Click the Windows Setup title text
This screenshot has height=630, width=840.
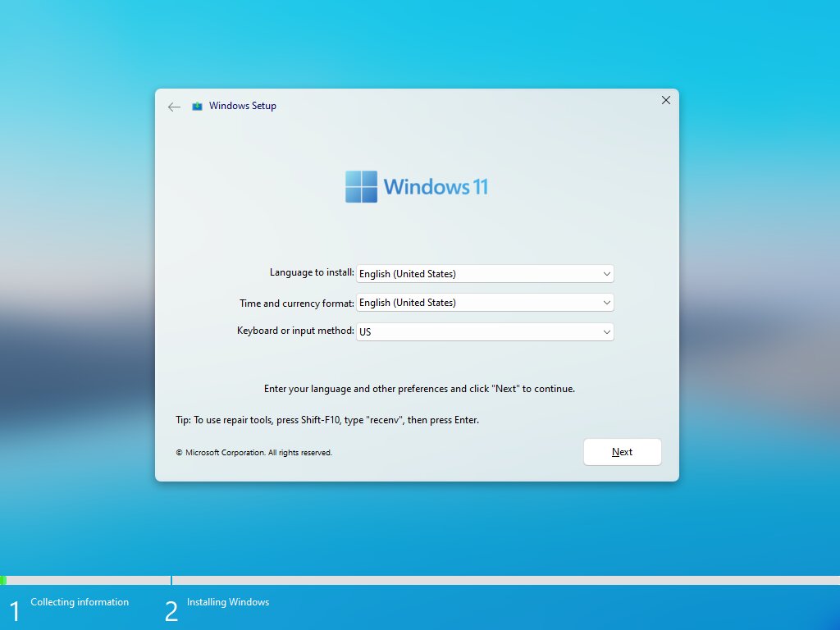243,106
